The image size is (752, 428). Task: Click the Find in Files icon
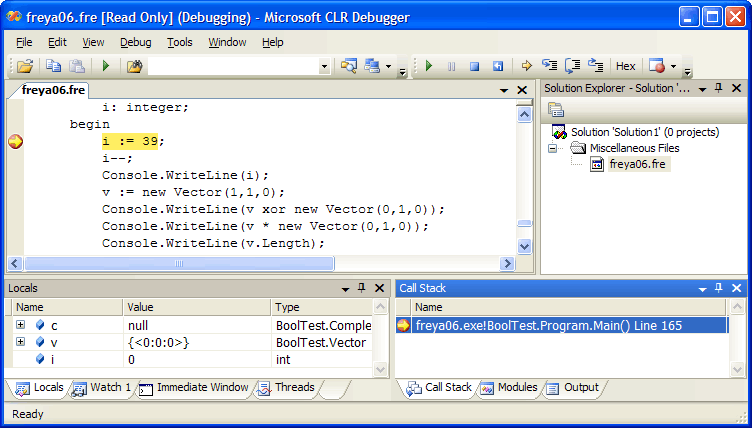tap(135, 66)
